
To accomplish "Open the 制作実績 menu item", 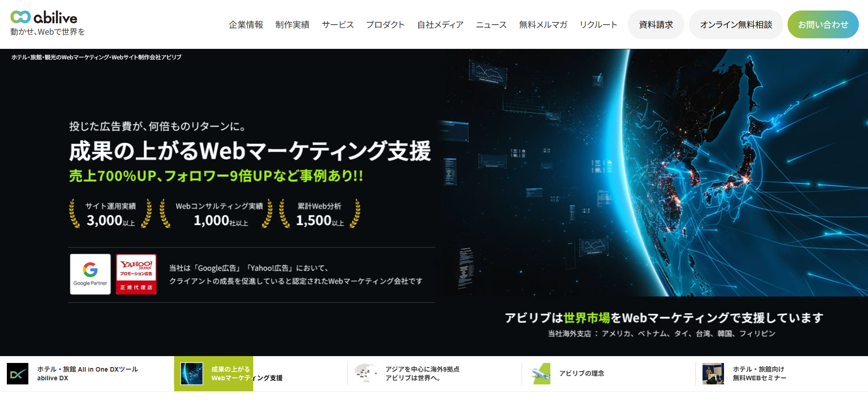I will pos(293,25).
